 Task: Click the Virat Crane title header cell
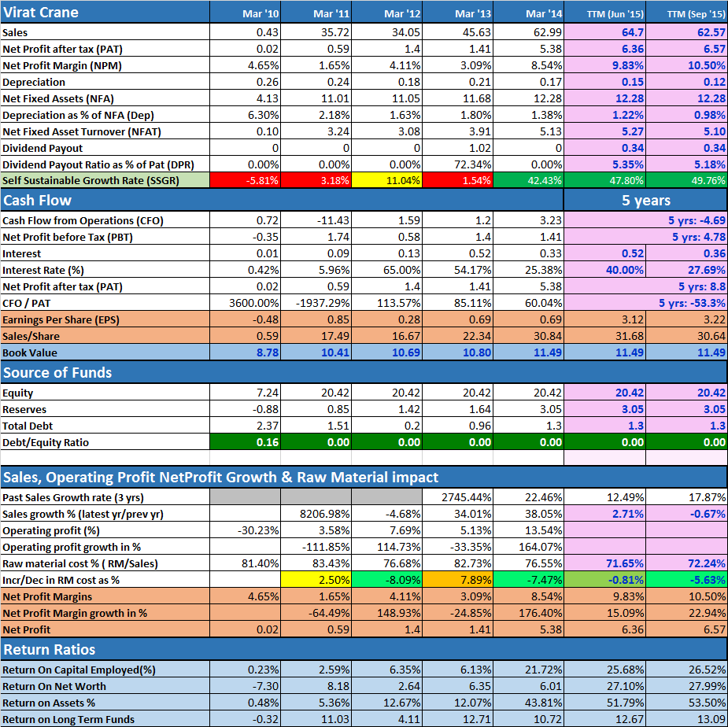(105, 12)
